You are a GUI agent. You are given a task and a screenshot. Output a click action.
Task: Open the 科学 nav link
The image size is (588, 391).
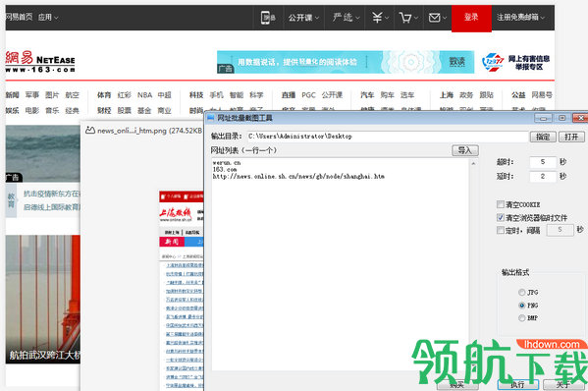point(256,95)
